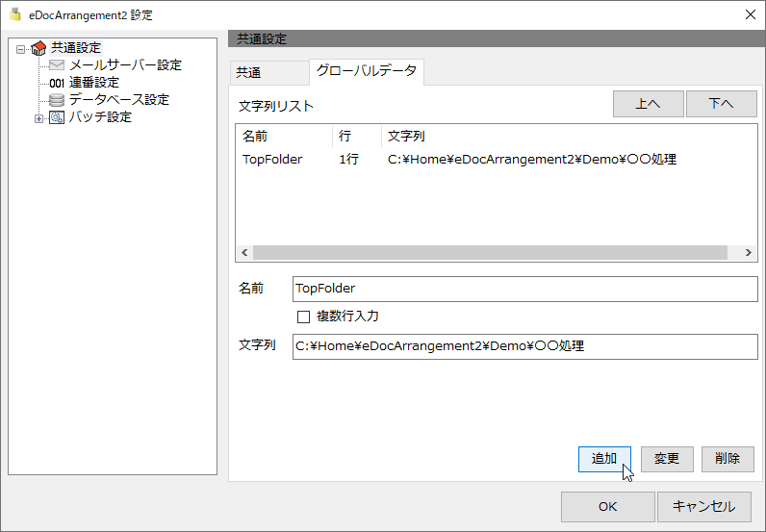The image size is (766, 532).
Task: Select メールサーバー設定 in the tree
Action: pyautogui.click(x=125, y=65)
